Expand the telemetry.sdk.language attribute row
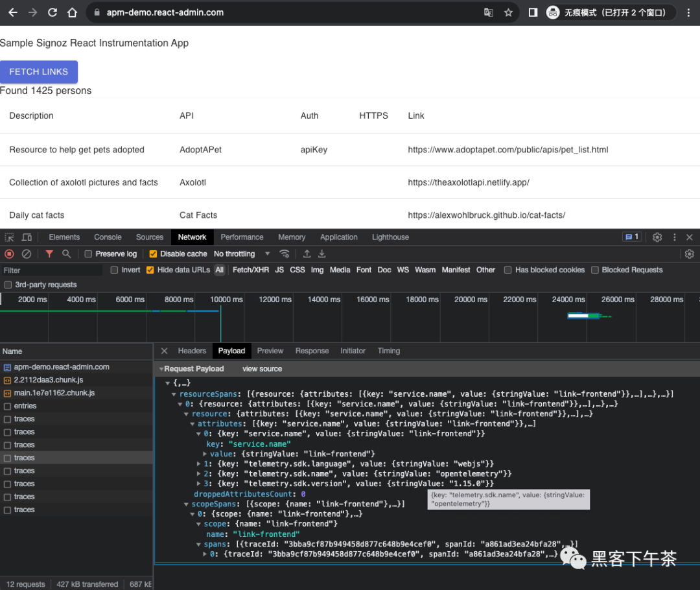The image size is (700, 590). pyautogui.click(x=199, y=464)
